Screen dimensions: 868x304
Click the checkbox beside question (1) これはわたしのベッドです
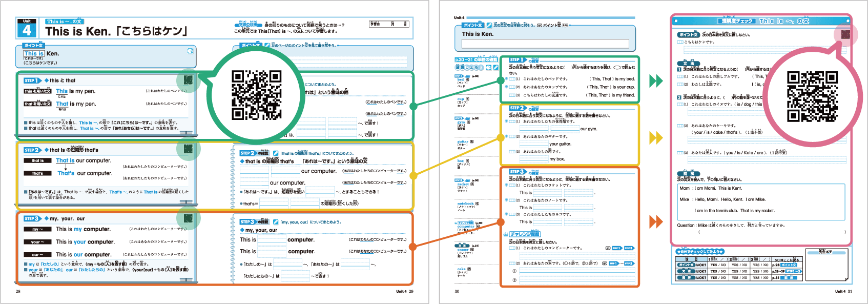(511, 79)
